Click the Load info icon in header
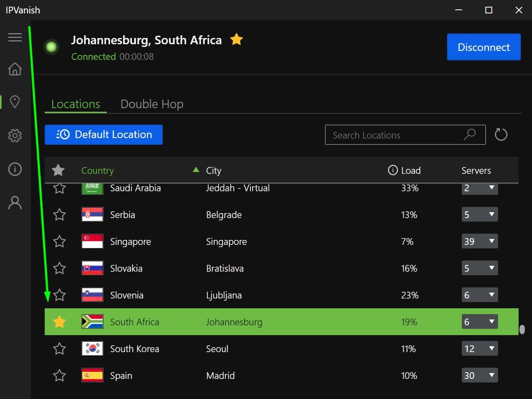The image size is (532, 399). click(393, 170)
